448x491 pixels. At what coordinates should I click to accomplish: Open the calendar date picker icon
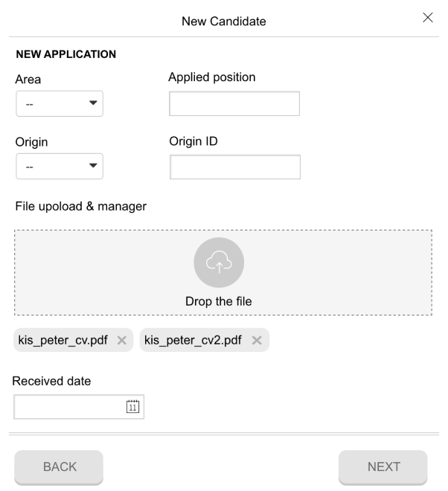[x=132, y=406]
